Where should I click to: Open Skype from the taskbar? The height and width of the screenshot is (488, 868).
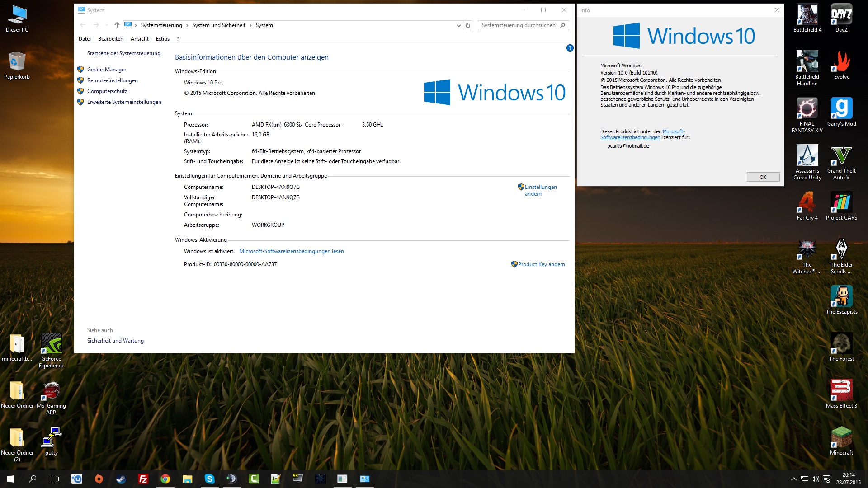pyautogui.click(x=209, y=479)
